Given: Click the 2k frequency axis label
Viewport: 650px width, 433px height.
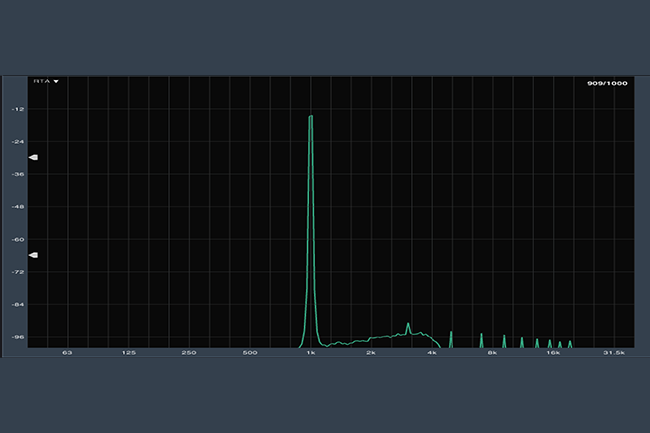Looking at the screenshot, I should tap(371, 353).
